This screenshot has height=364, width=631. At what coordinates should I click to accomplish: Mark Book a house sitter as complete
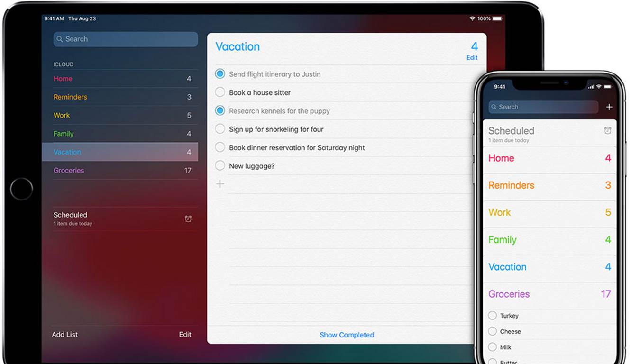coord(220,92)
